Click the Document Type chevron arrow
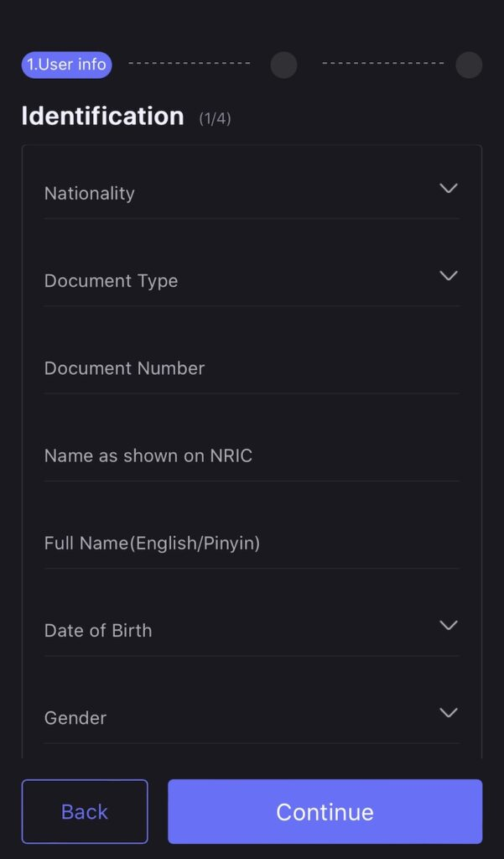Screen dimensions: 504x859 point(449,276)
